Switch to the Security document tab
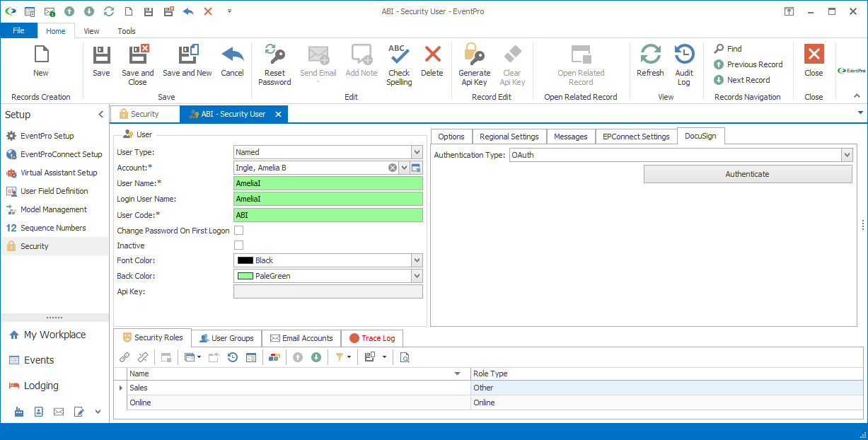The height and width of the screenshot is (440, 868). 144,114
